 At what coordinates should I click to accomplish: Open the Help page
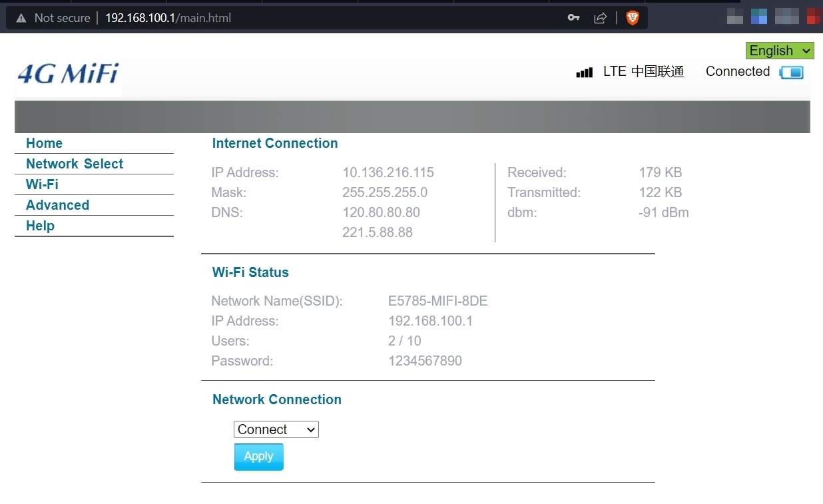[x=40, y=226]
